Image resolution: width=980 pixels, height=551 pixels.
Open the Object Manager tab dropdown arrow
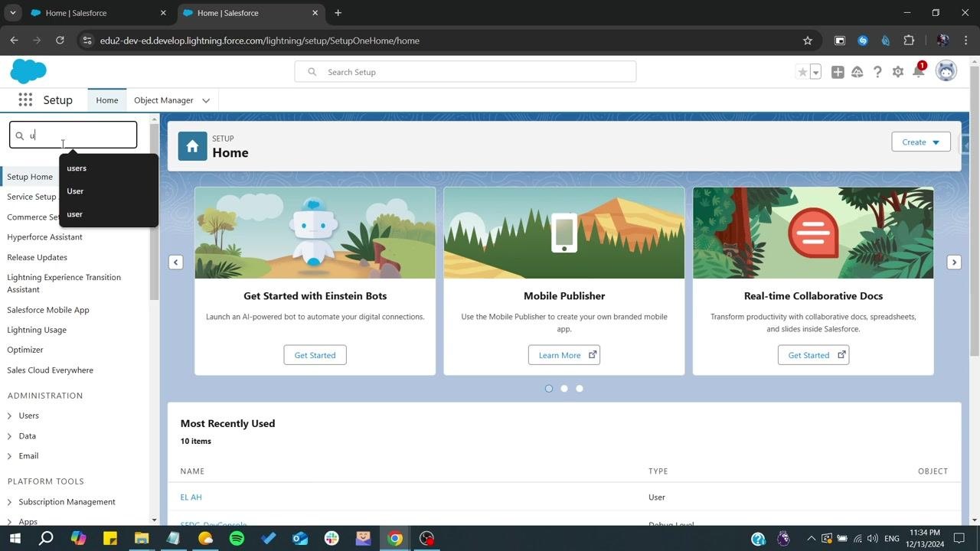point(206,100)
